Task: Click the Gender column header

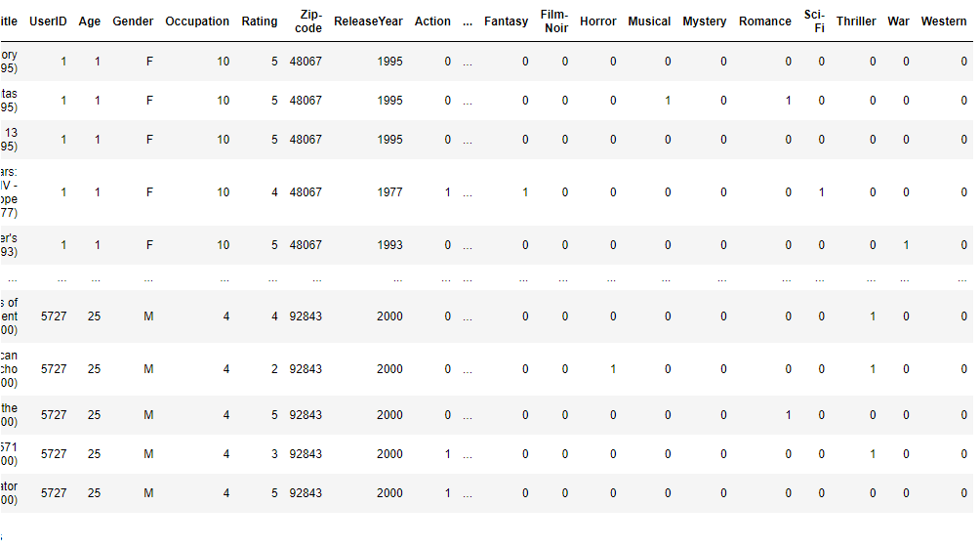Action: 133,21
